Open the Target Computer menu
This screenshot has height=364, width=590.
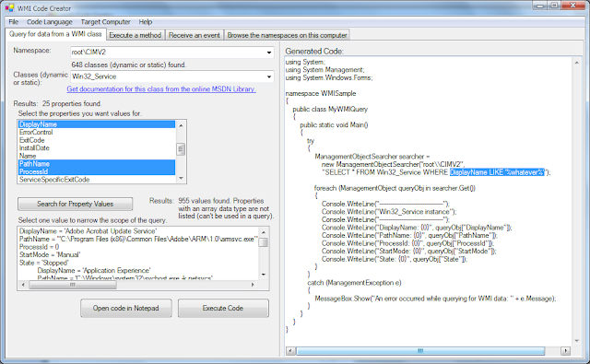coord(105,22)
